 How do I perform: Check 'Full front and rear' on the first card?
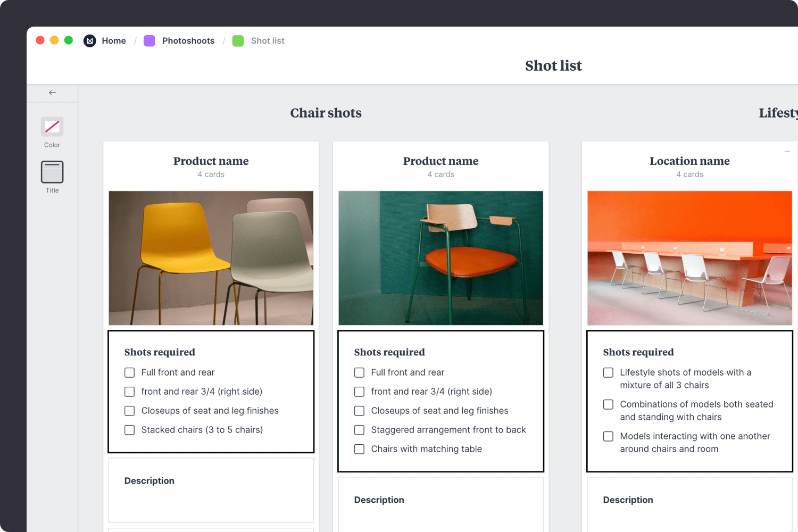(x=129, y=372)
